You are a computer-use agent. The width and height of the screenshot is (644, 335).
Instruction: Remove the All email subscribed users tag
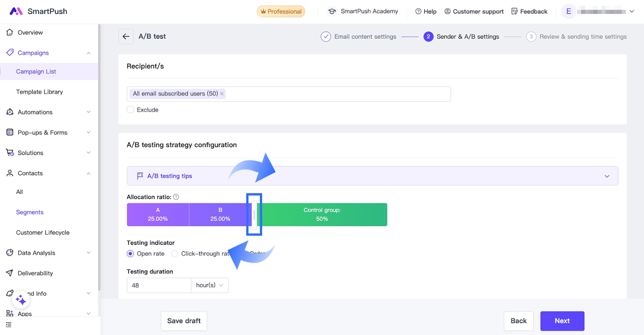point(222,94)
